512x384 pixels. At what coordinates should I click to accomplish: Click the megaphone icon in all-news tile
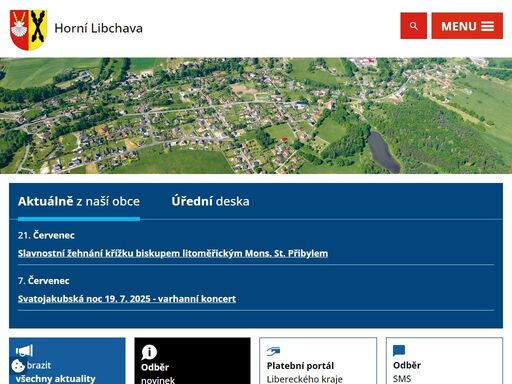click(x=24, y=350)
